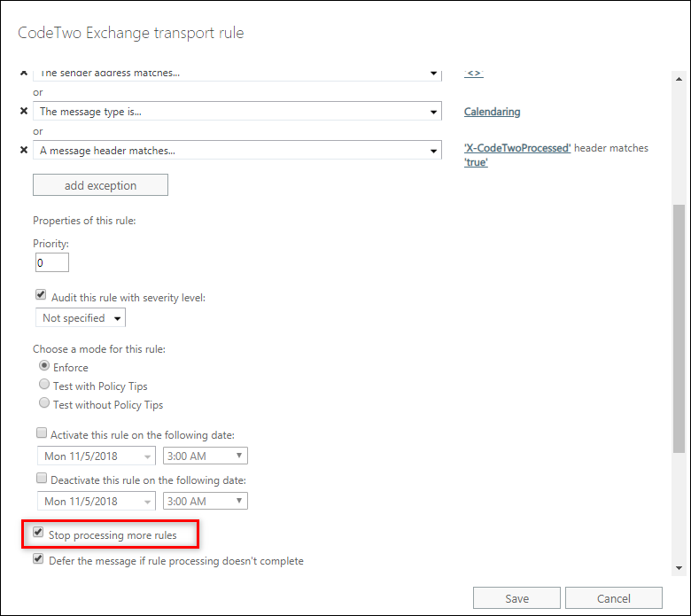The width and height of the screenshot is (691, 616).
Task: Remove the 'sender address matches' exception
Action: 24,74
